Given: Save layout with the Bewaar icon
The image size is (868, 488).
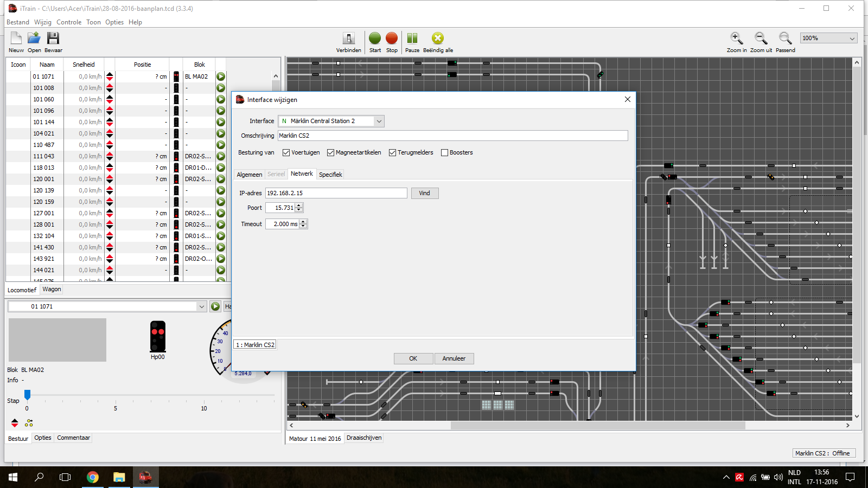Looking at the screenshot, I should pyautogui.click(x=53, y=38).
